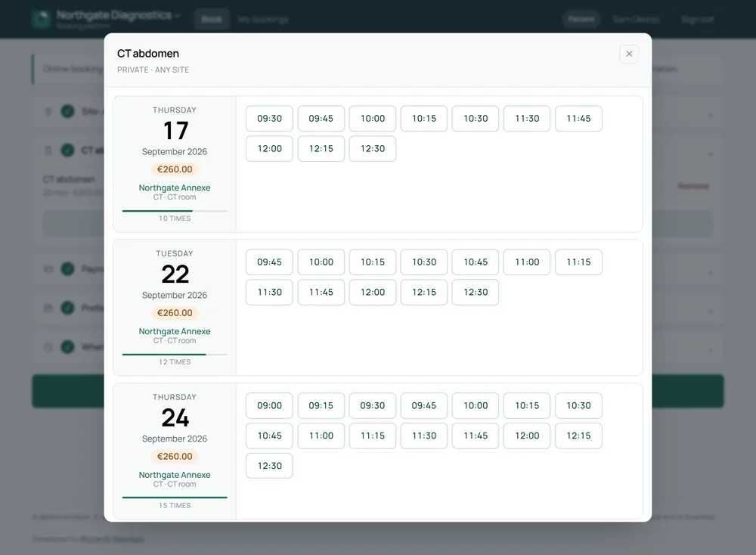Click the Patient badge in the header
756x555 pixels.
pyautogui.click(x=581, y=20)
